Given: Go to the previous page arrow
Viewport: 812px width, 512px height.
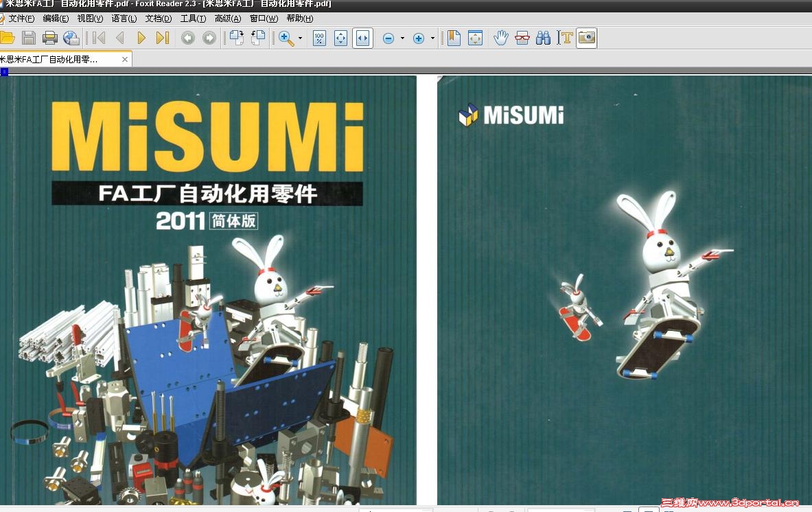Looking at the screenshot, I should coord(120,38).
